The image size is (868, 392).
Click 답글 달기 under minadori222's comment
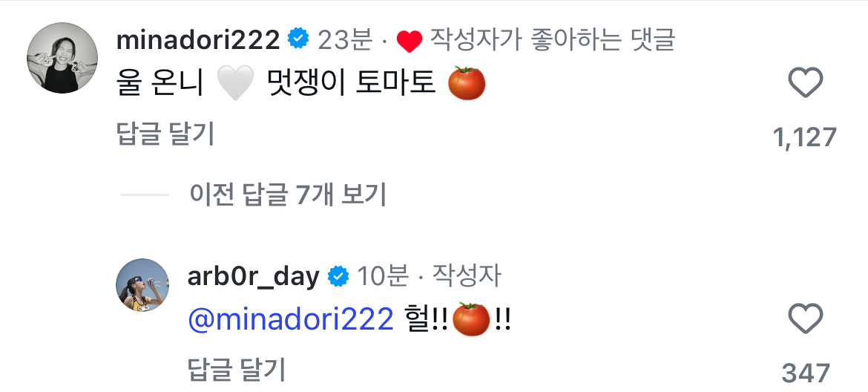165,134
